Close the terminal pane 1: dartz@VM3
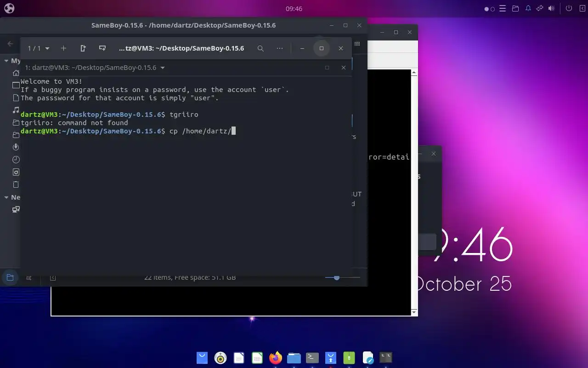This screenshot has width=588, height=368. (x=343, y=68)
